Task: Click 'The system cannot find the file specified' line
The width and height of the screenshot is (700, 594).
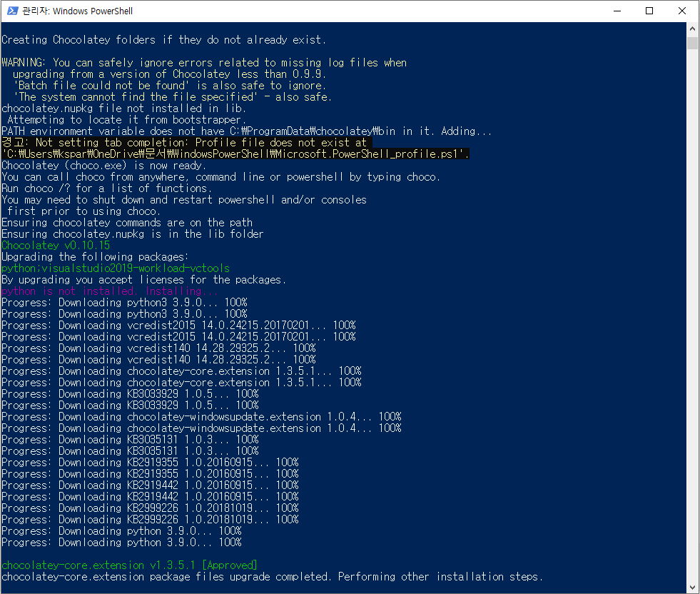Action: pyautogui.click(x=172, y=97)
